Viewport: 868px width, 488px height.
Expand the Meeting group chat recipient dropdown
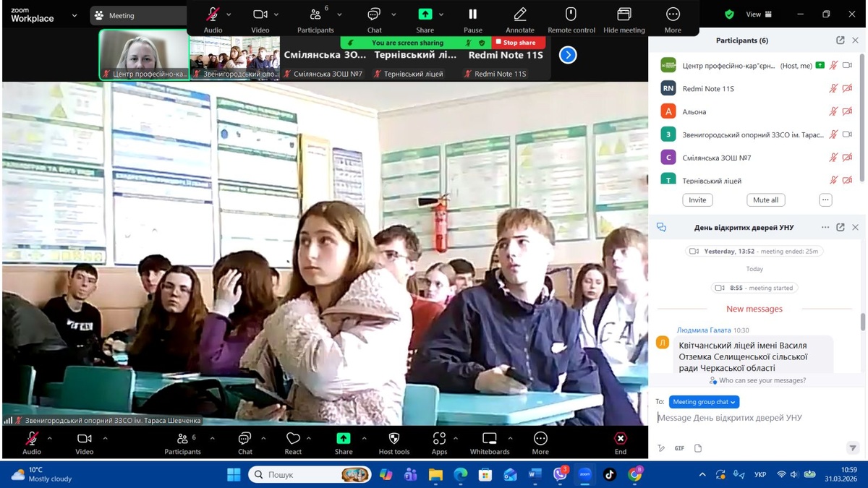pos(704,402)
